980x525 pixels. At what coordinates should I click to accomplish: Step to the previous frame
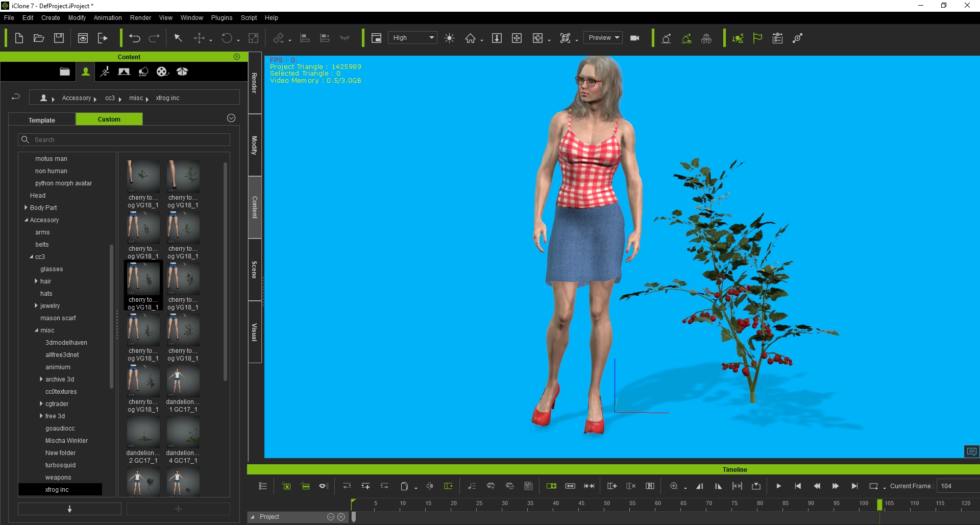pos(817,486)
